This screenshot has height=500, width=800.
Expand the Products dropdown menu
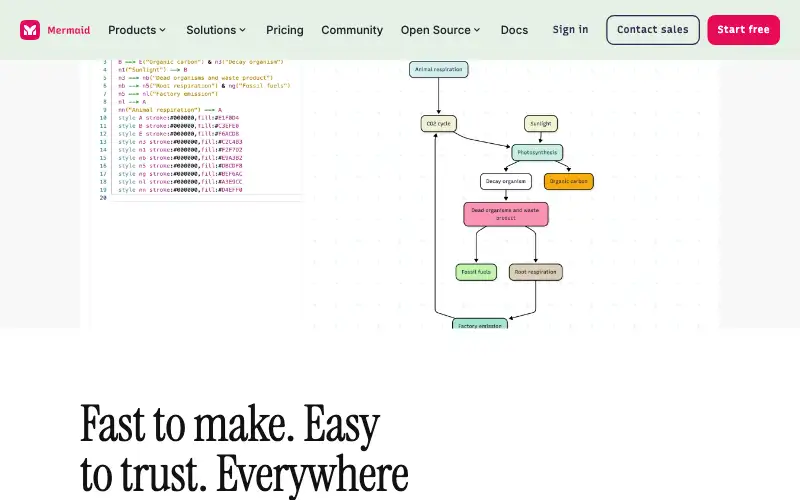pos(137,30)
